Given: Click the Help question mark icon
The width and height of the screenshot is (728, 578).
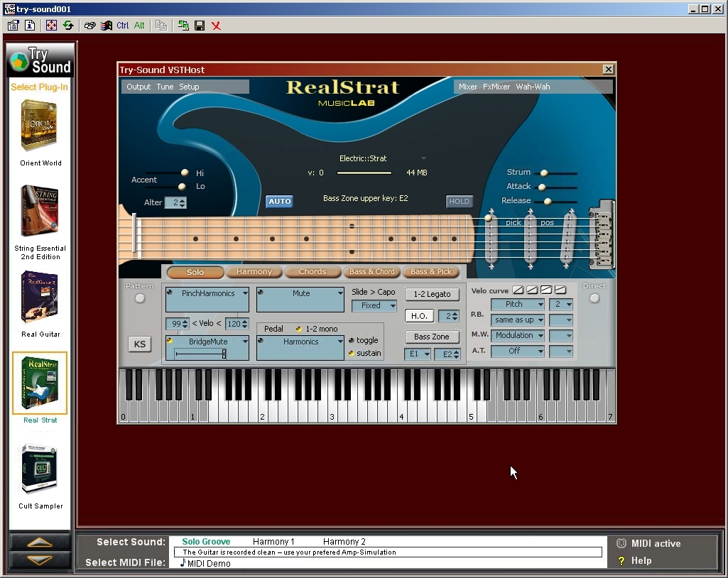Looking at the screenshot, I should point(621,561).
